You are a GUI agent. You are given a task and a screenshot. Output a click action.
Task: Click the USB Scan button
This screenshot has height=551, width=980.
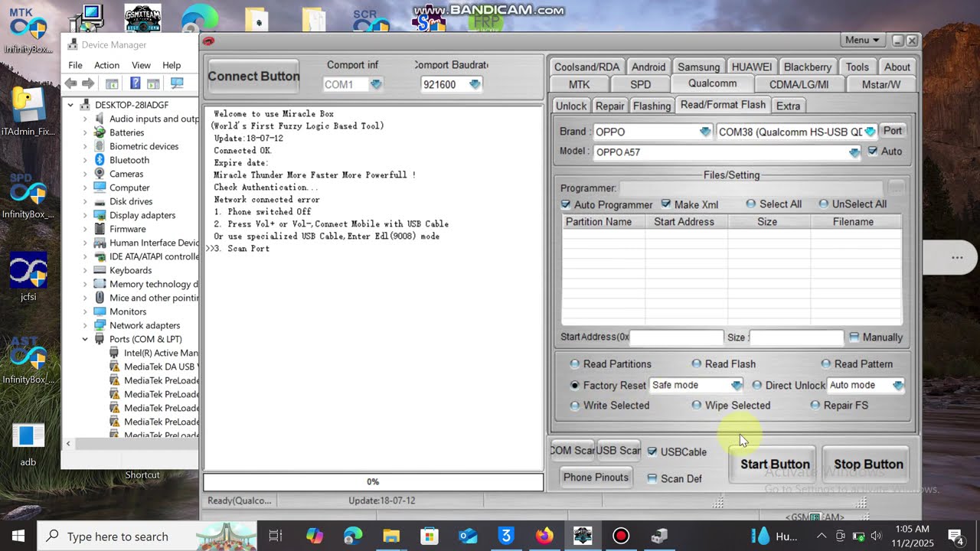click(619, 450)
